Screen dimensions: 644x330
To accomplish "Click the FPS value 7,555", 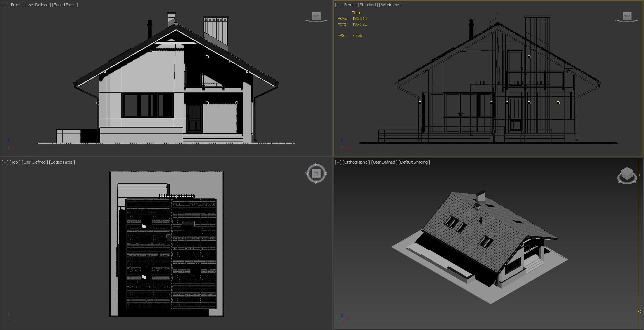I will (x=357, y=35).
